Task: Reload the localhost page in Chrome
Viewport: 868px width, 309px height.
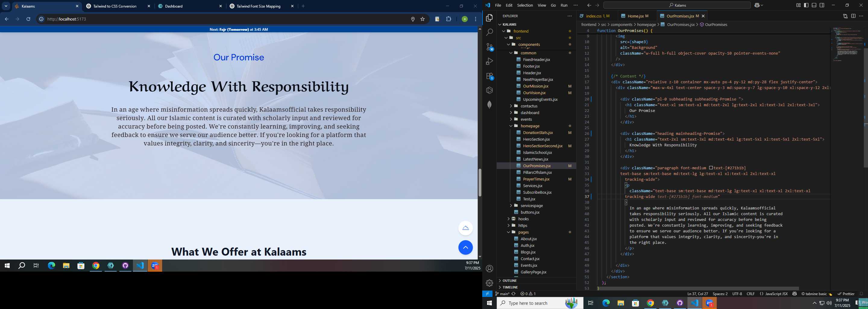Action: click(x=28, y=19)
